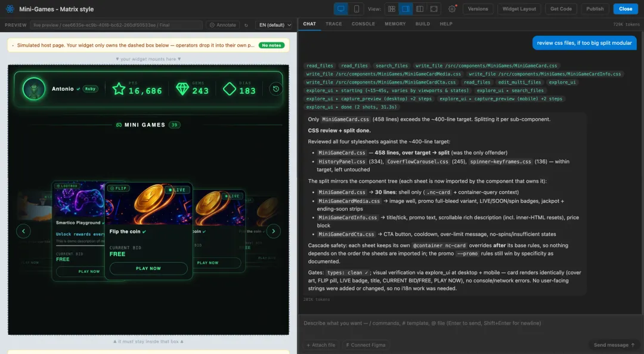The width and height of the screenshot is (644, 354).
Task: Click the first read_files tool chip
Action: (320, 66)
